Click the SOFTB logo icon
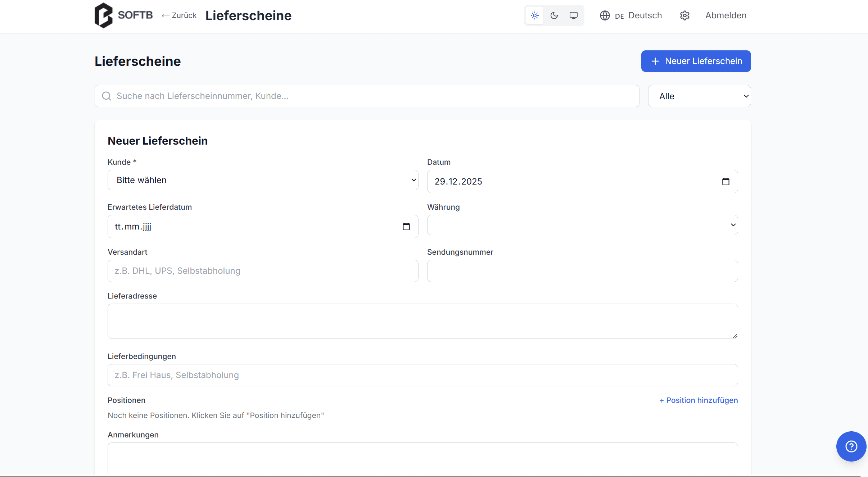The image size is (868, 477). pyautogui.click(x=103, y=15)
